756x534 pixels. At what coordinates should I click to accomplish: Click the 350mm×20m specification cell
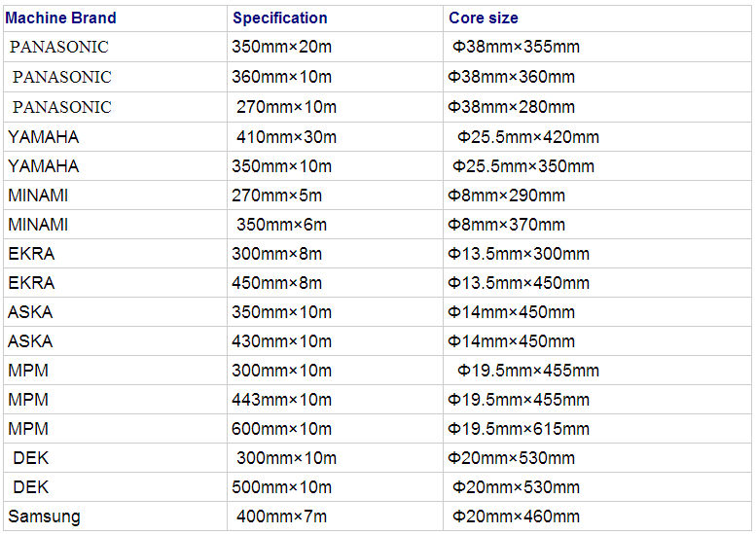click(281, 47)
